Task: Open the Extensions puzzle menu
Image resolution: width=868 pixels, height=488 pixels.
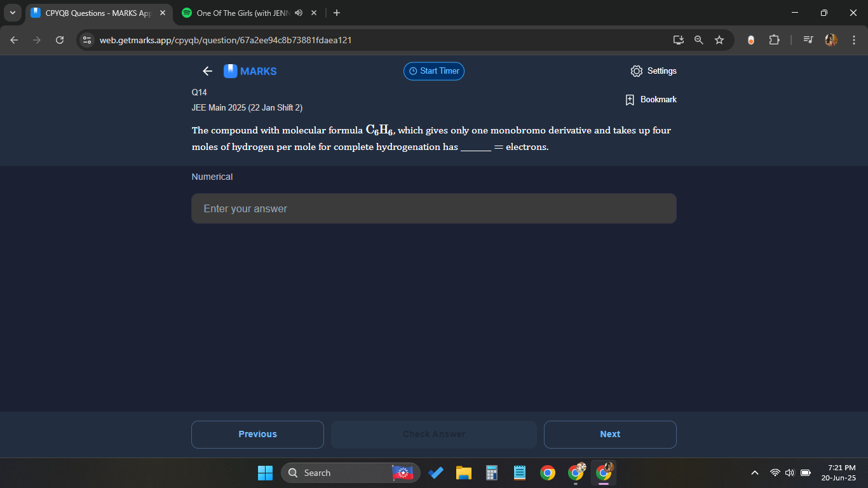Action: [x=774, y=40]
